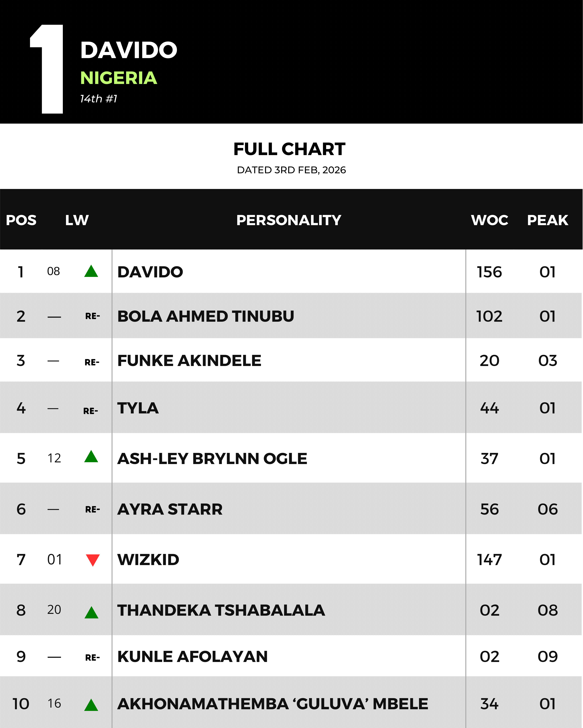The width and height of the screenshot is (583, 728).
Task: Click the FULL CHART heading
Action: click(289, 149)
